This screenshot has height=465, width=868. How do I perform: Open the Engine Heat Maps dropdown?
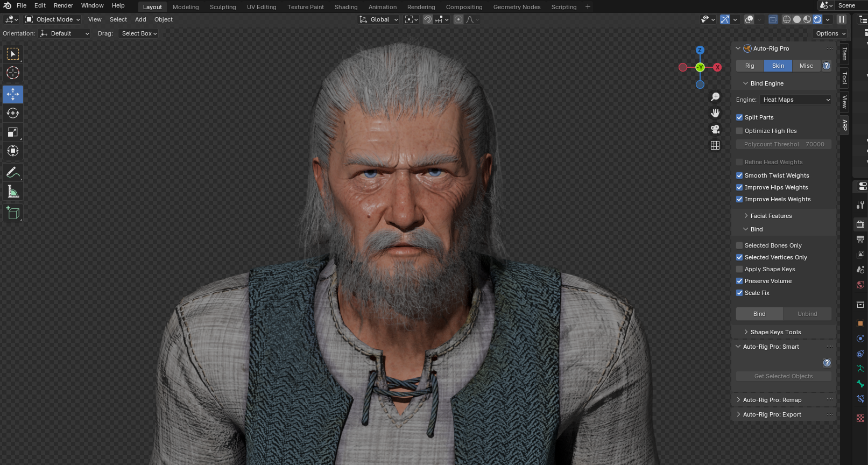point(796,100)
